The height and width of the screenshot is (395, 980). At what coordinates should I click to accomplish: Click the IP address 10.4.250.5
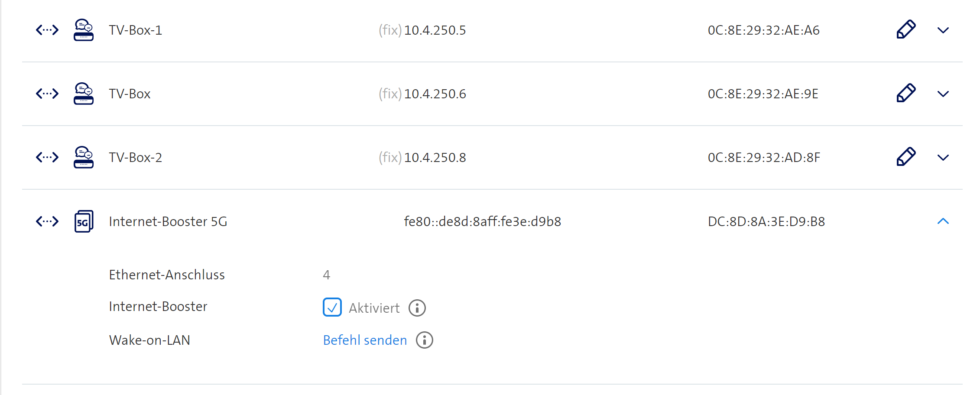(x=435, y=30)
